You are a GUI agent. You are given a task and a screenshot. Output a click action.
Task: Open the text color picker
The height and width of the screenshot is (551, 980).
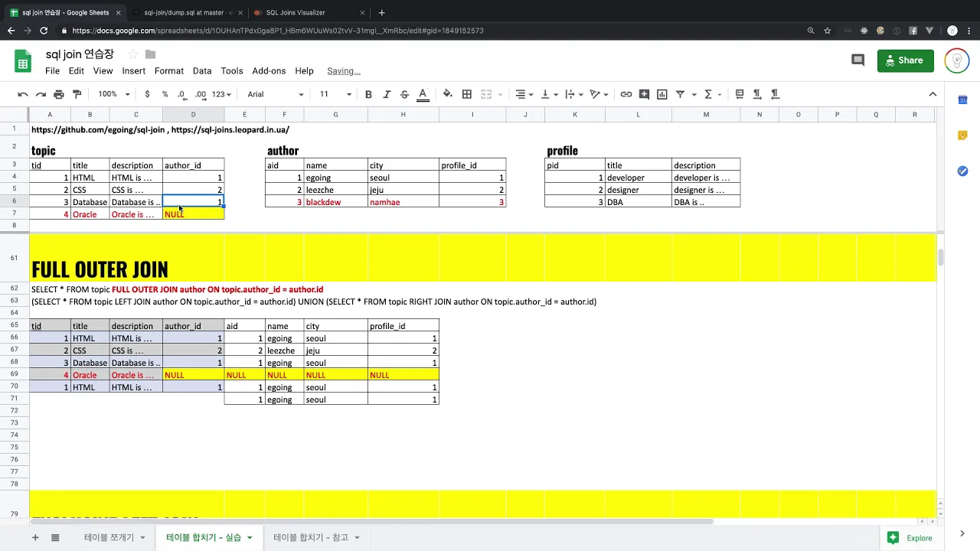(x=423, y=94)
